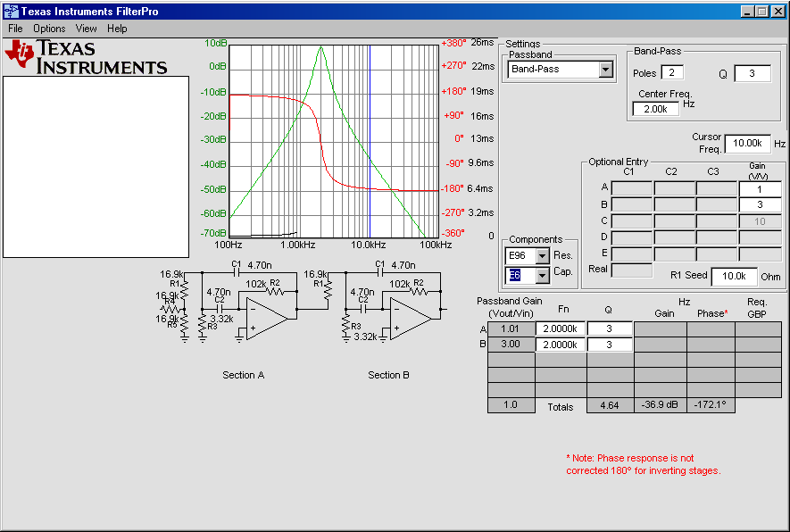790x532 pixels.
Task: Click the Cursor Freq. field showing 10.00k
Action: (x=747, y=144)
